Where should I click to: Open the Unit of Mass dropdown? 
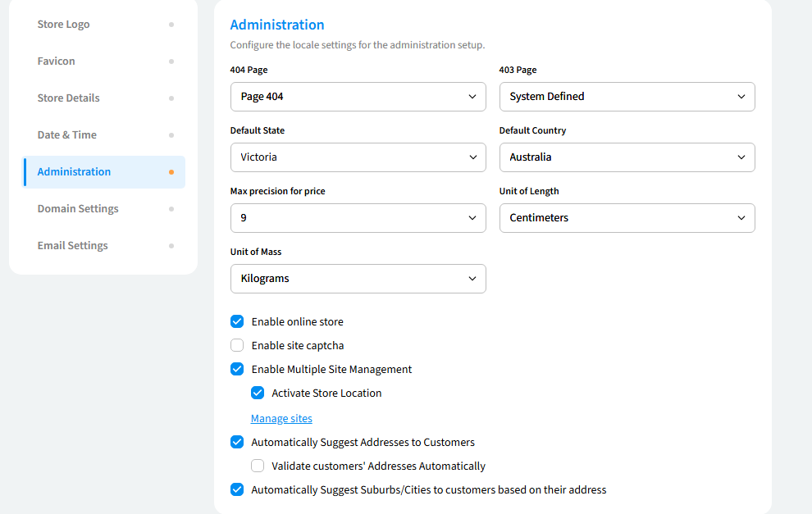coord(358,279)
